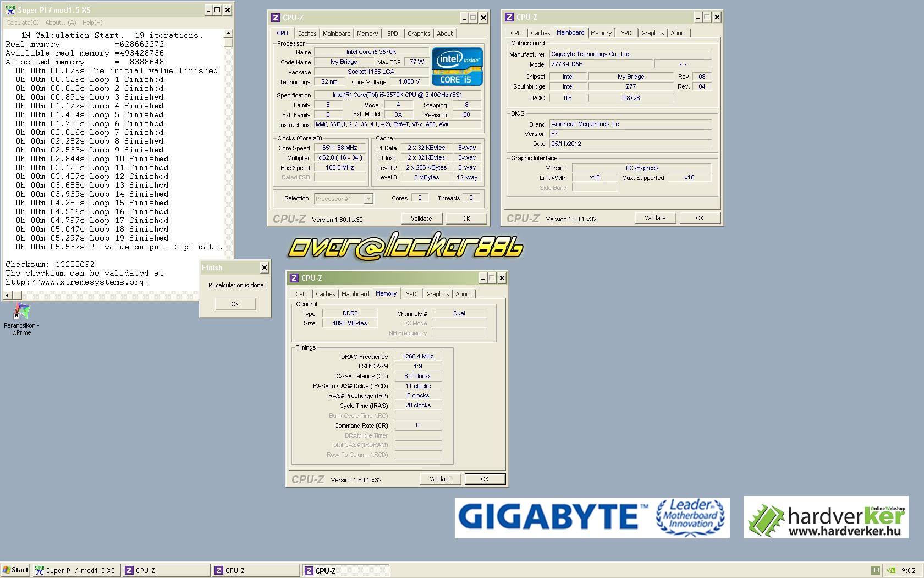Click the CAS# Latency 8.0 clocks field
The image size is (924, 578).
(418, 376)
